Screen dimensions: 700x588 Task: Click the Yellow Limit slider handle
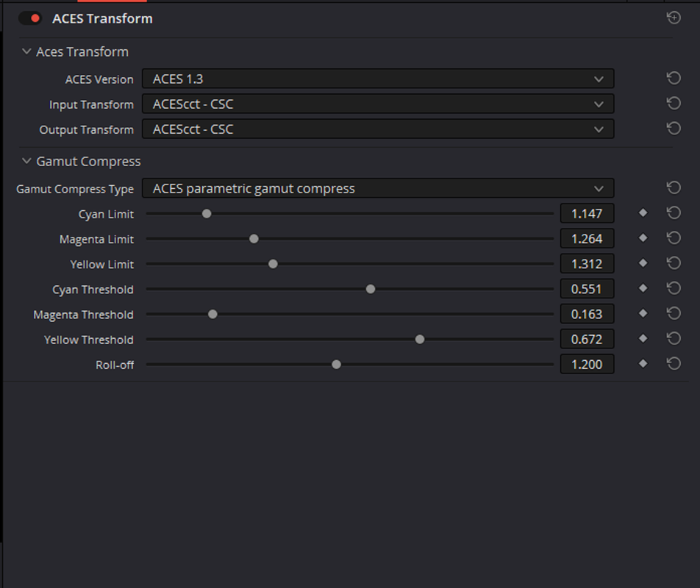273,264
